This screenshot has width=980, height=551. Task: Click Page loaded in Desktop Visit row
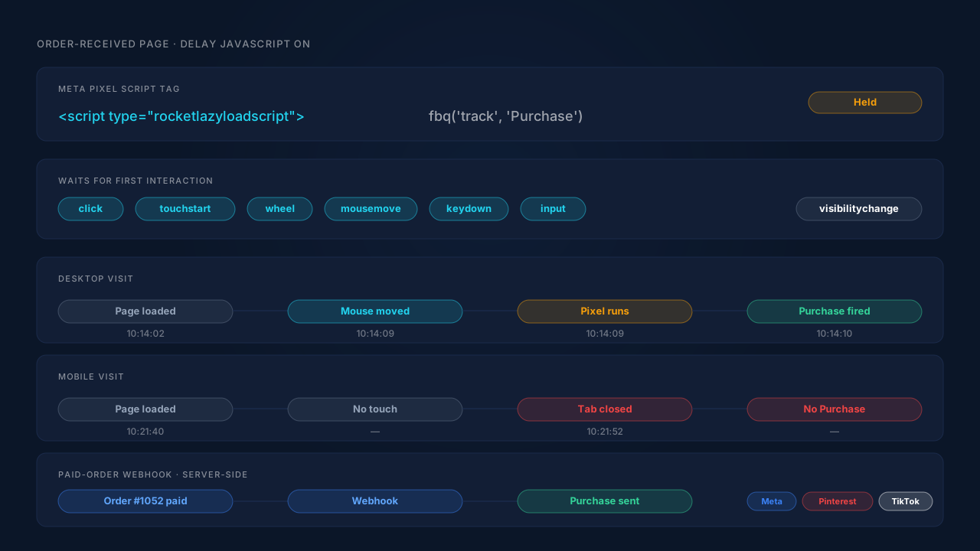pyautogui.click(x=145, y=311)
